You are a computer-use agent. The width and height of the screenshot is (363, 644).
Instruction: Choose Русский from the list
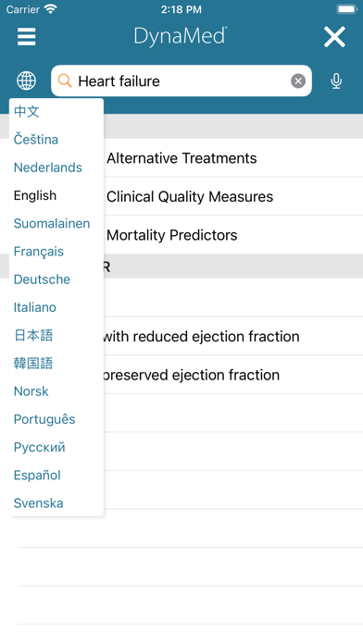40,447
